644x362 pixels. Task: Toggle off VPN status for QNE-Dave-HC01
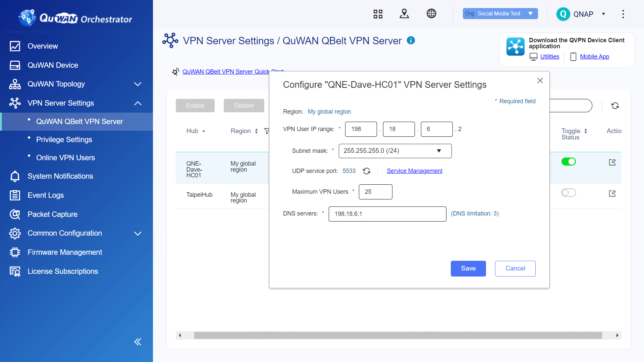pos(569,162)
